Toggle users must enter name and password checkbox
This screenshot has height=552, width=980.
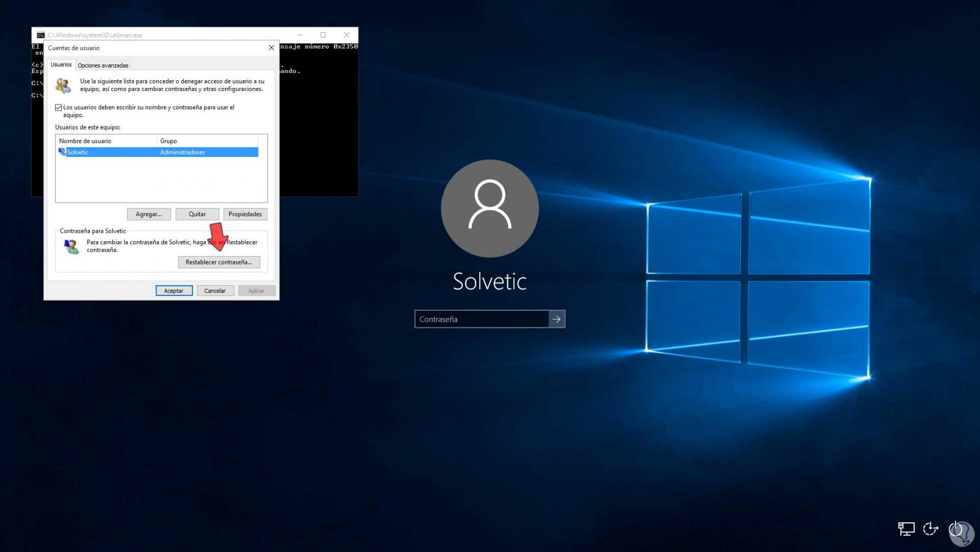(58, 108)
